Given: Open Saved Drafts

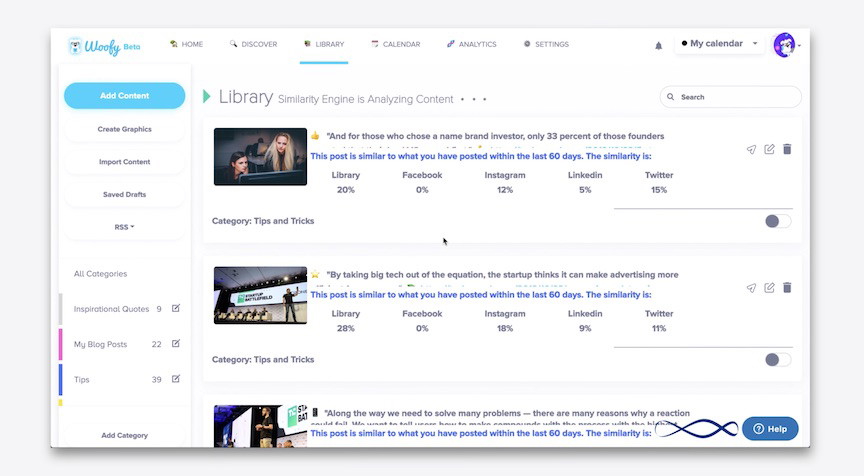Looking at the screenshot, I should [125, 194].
